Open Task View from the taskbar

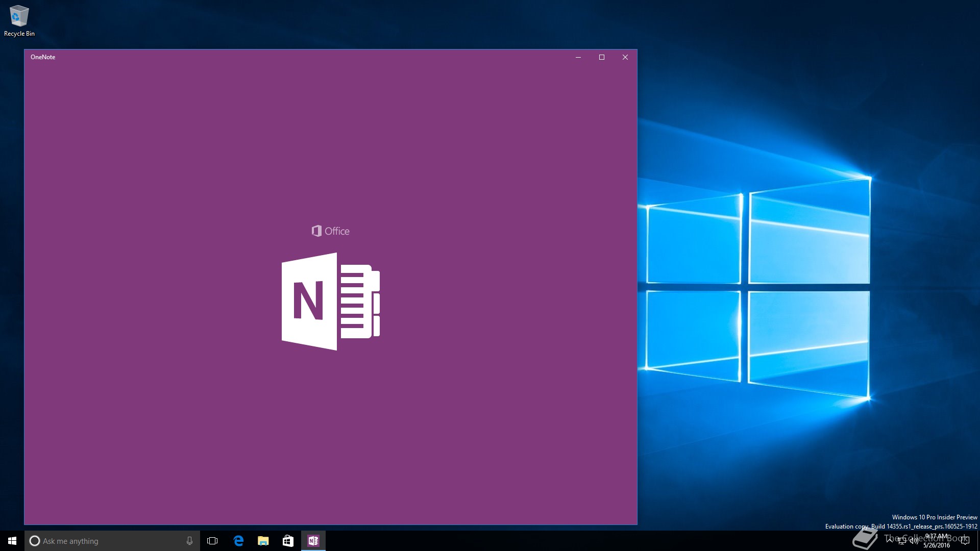[x=212, y=541]
